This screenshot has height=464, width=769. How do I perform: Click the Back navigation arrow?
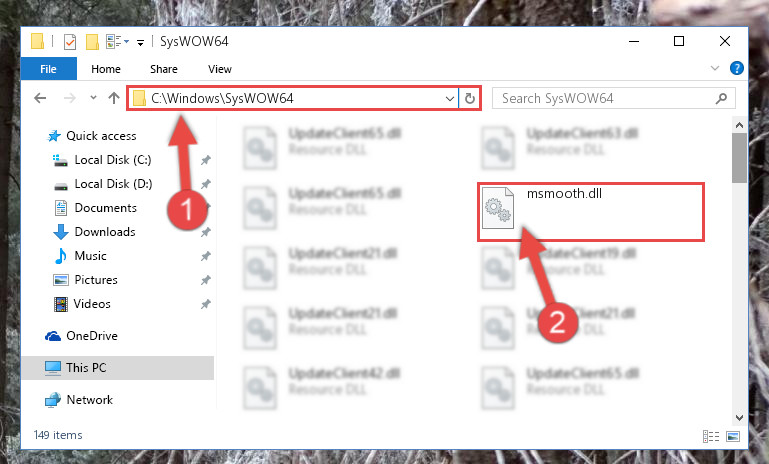coord(40,98)
